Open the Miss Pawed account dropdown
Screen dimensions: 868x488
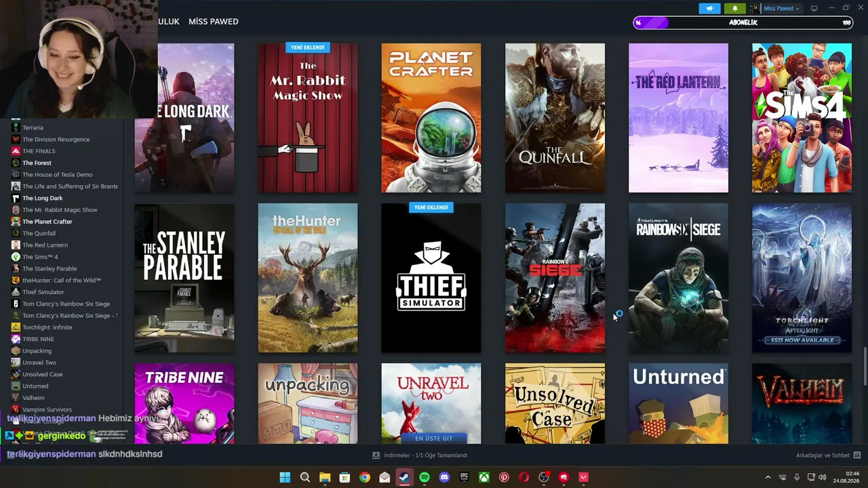(781, 8)
